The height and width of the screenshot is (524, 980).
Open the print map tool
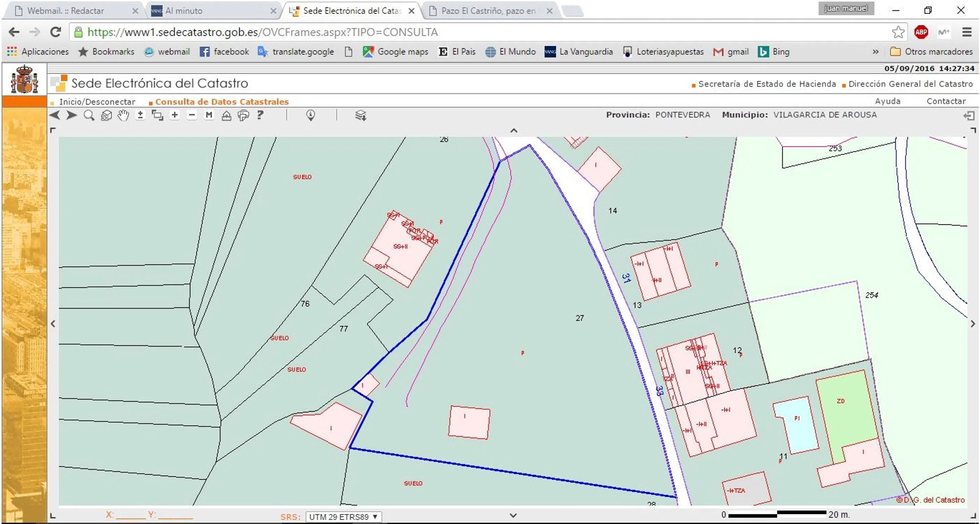[243, 115]
